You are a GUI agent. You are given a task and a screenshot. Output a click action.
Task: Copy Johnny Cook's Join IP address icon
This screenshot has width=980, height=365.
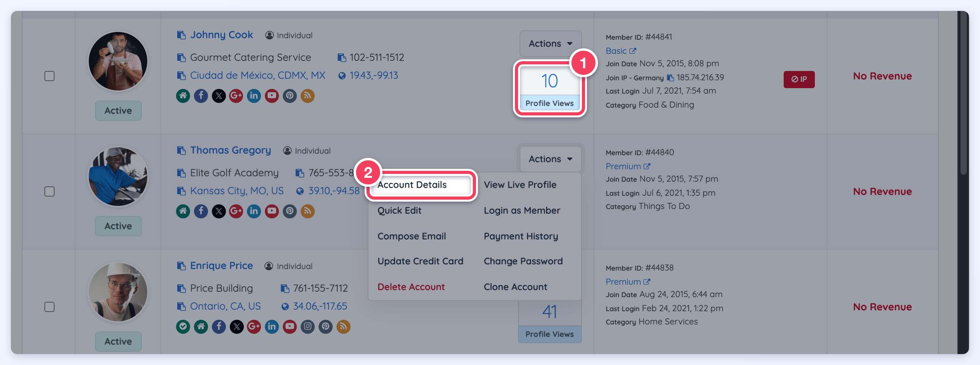670,78
